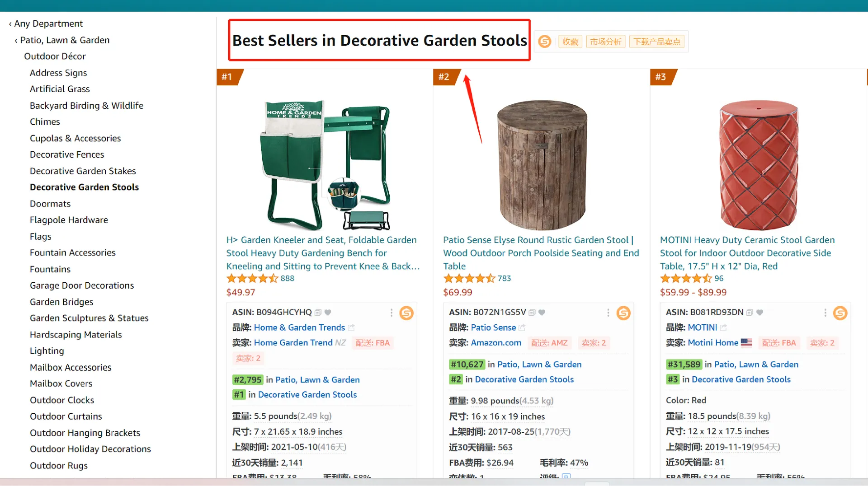
Task: Click the 市场分析 market analysis button
Action: click(x=605, y=42)
